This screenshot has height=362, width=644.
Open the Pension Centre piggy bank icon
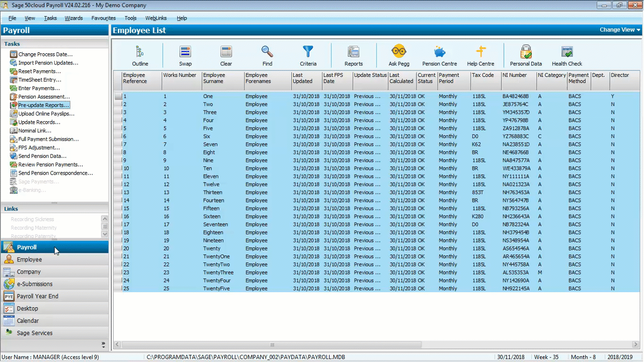click(439, 52)
